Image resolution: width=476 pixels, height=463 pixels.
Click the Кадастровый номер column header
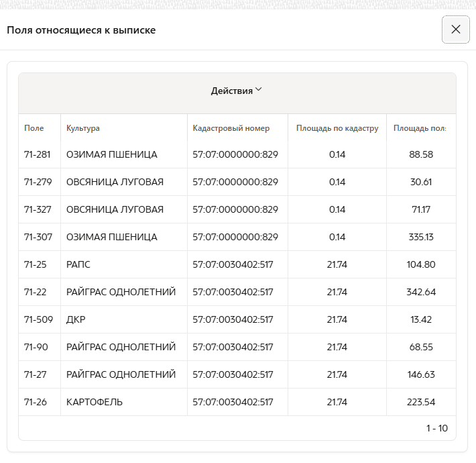pyautogui.click(x=231, y=128)
